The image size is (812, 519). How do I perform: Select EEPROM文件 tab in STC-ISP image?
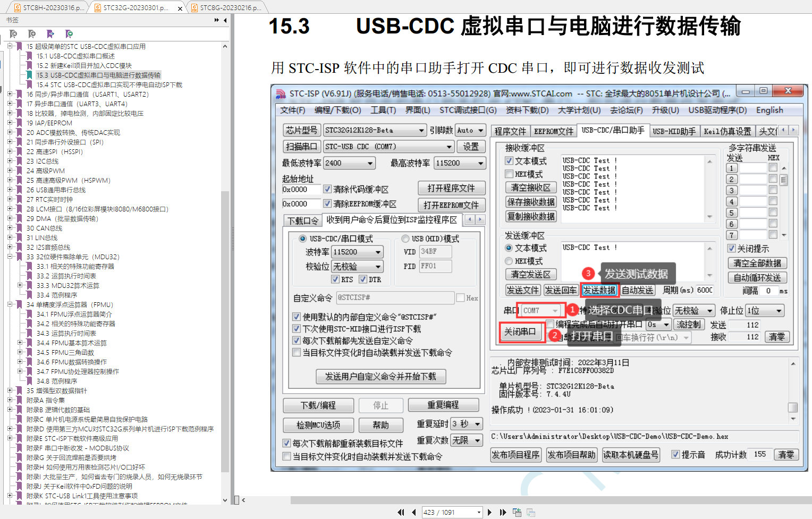coord(554,131)
